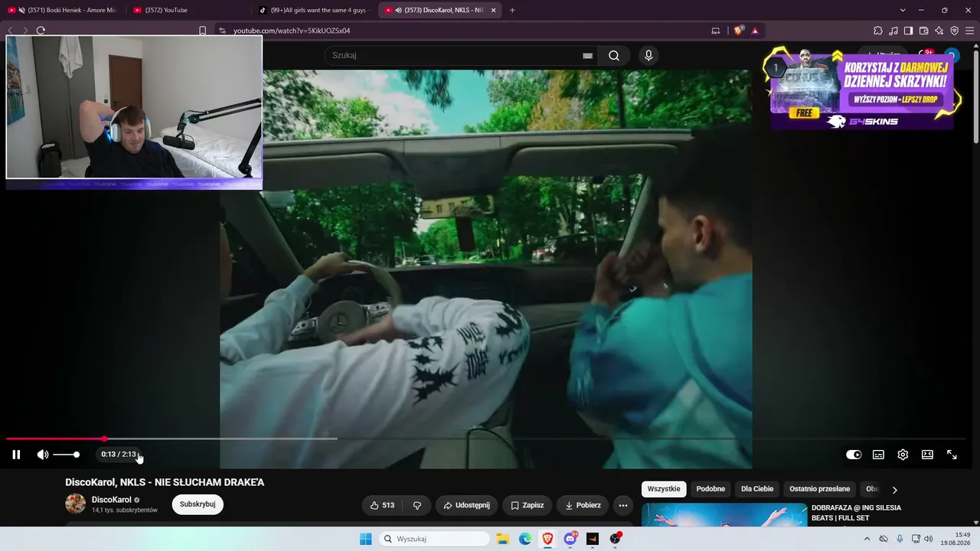Open the media control music-note icon
This screenshot has width=980, height=551.
point(893,31)
